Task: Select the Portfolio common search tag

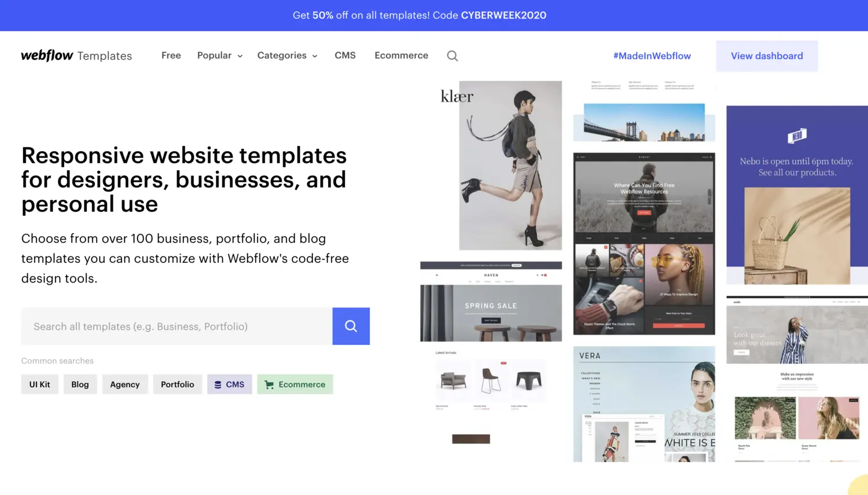Action: (x=178, y=384)
